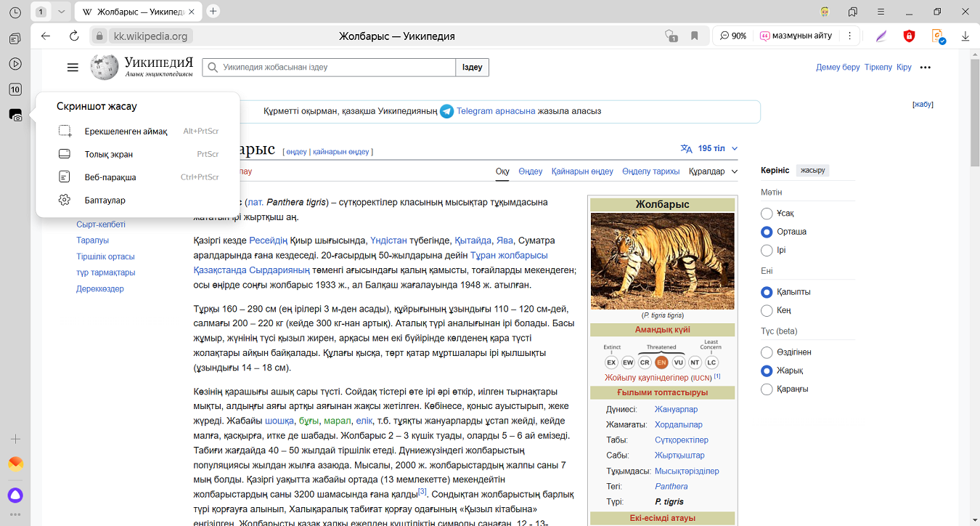The height and width of the screenshot is (526, 980).
Task: Click the page reload icon
Action: 74,36
